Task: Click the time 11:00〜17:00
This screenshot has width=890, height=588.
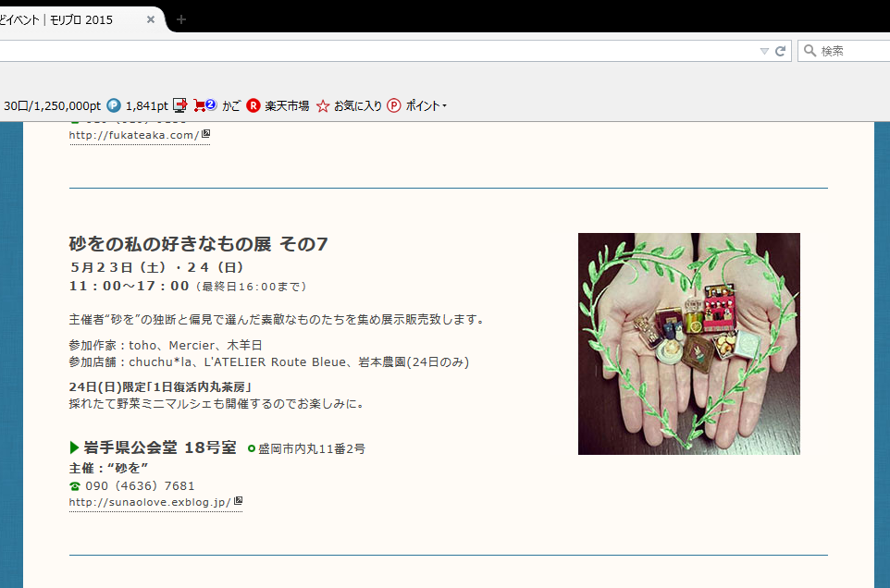Action: pyautogui.click(x=130, y=286)
